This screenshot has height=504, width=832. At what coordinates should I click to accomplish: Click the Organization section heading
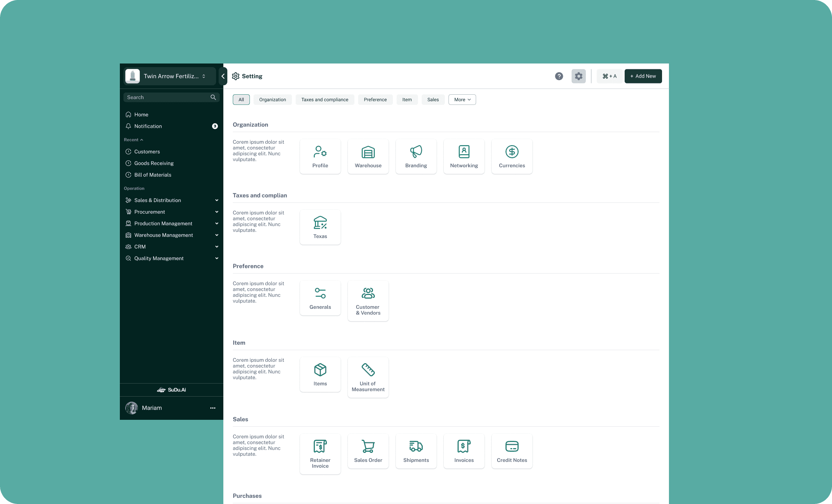click(251, 125)
